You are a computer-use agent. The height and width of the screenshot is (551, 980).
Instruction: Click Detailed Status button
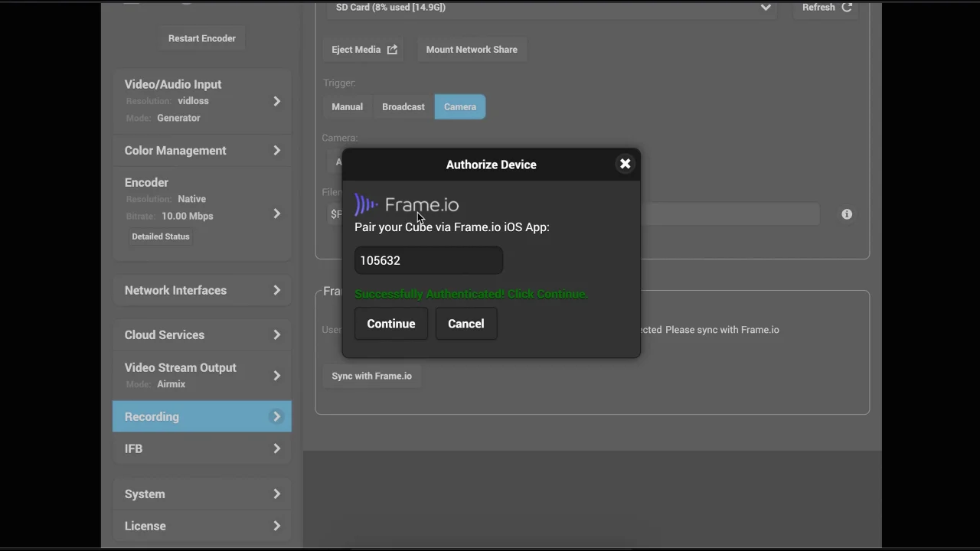[x=161, y=236]
